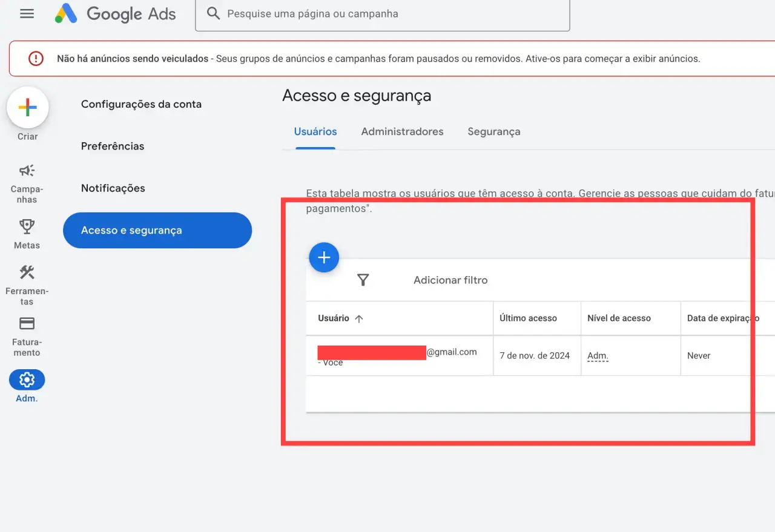Select the Usuários tab
Image resolution: width=775 pixels, height=532 pixels.
315,131
